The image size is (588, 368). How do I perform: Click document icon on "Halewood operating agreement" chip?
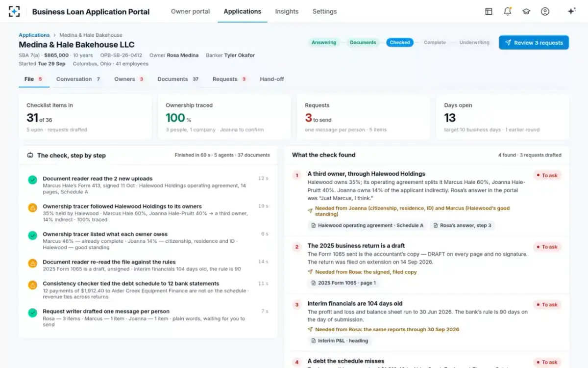314,226
